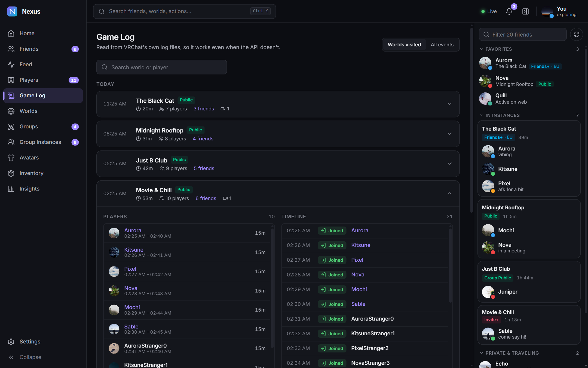The width and height of the screenshot is (588, 368).
Task: Click the main content scrollbar
Action: [472, 120]
